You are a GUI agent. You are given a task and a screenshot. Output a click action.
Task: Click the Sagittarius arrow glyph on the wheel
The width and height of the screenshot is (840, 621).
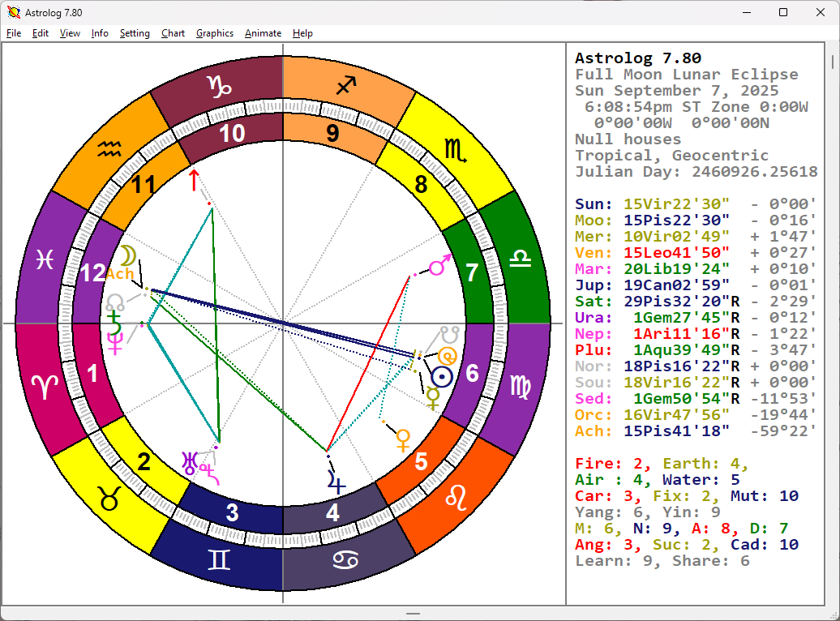pos(346,85)
